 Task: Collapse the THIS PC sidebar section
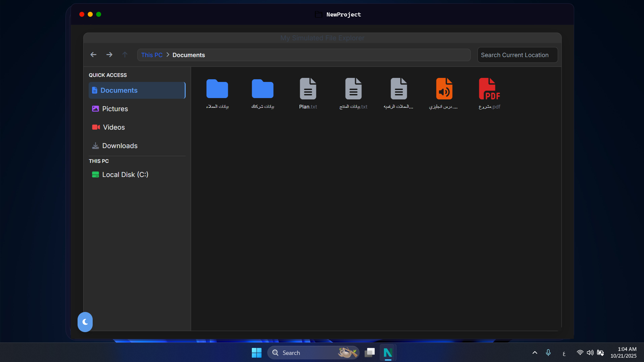99,161
